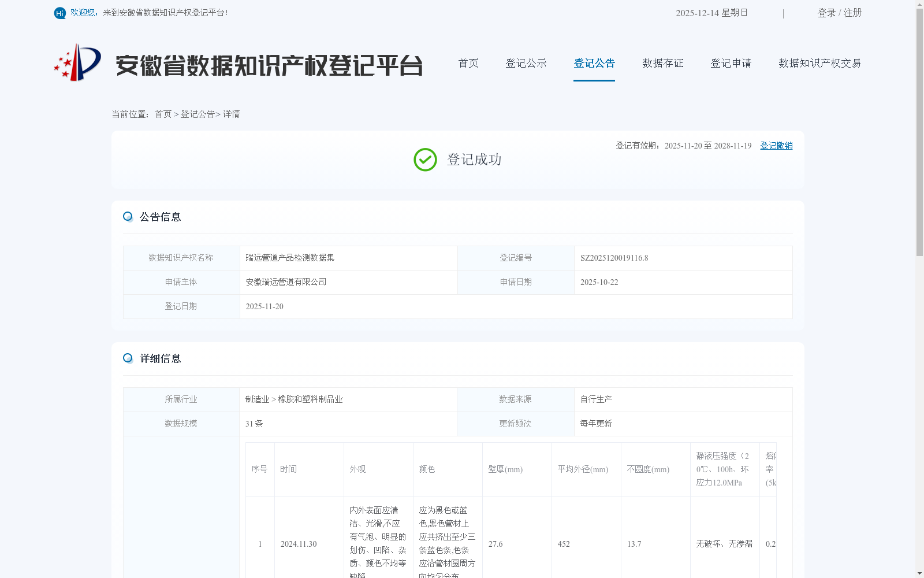
Task: Click the 详细信息 section bullet icon
Action: (x=128, y=358)
